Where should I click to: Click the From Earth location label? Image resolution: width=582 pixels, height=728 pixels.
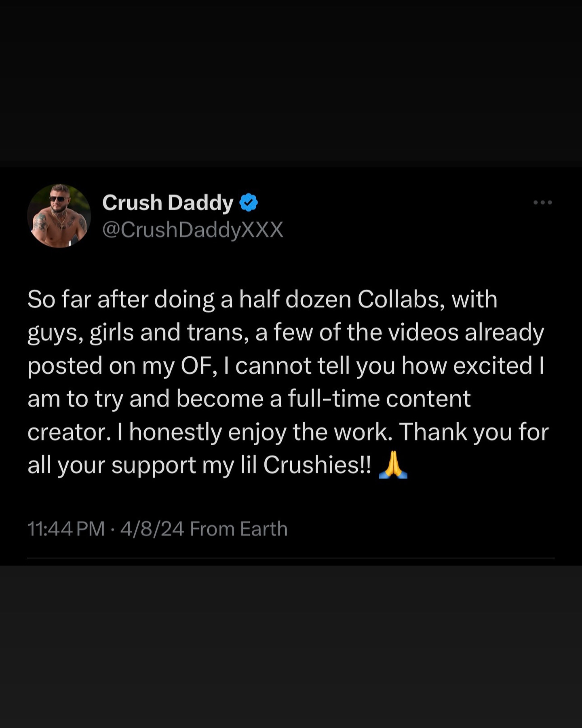tap(239, 529)
